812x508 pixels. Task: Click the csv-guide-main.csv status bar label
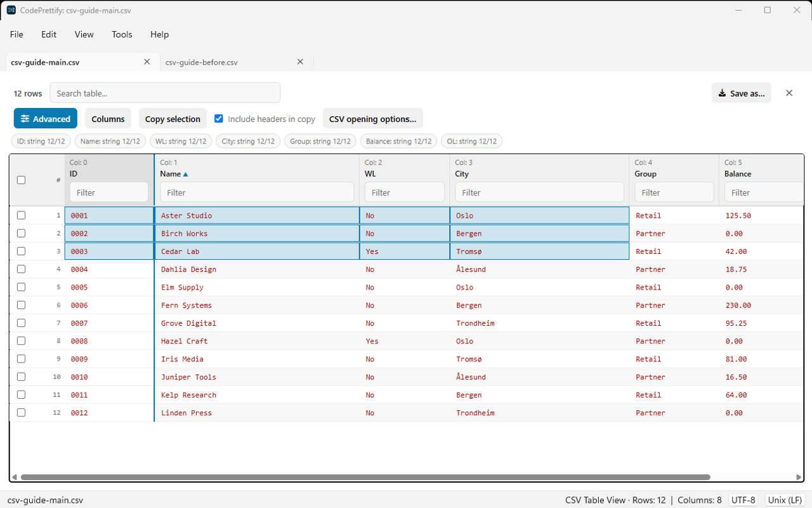tap(45, 500)
